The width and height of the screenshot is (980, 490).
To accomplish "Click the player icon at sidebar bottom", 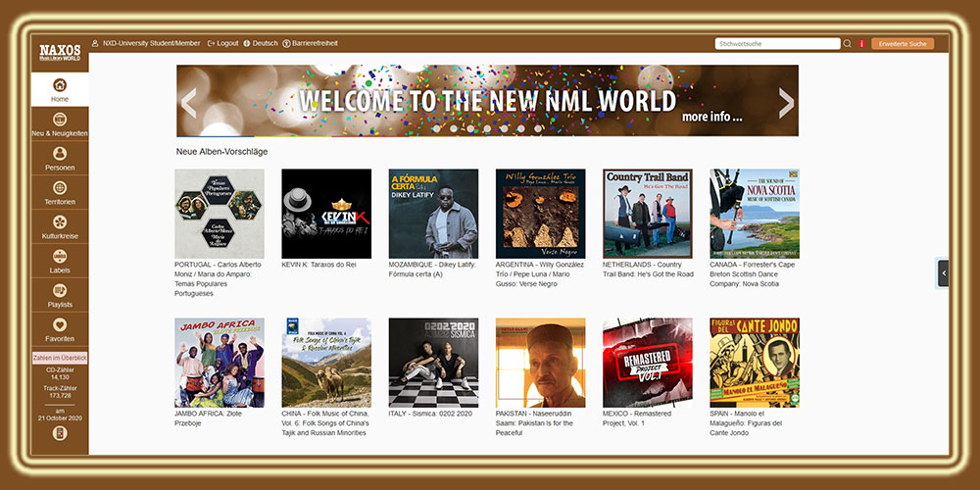I will click(60, 434).
